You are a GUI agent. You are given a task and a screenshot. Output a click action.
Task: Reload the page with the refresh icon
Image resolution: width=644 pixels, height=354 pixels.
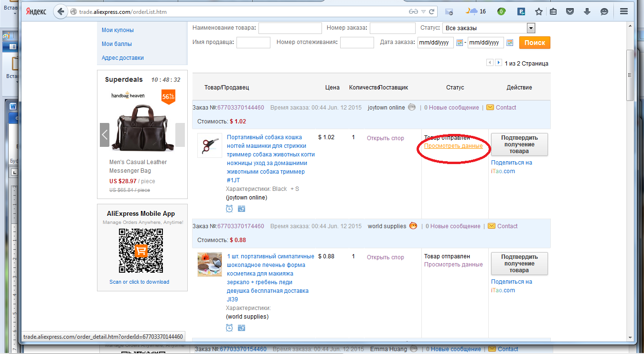click(432, 11)
